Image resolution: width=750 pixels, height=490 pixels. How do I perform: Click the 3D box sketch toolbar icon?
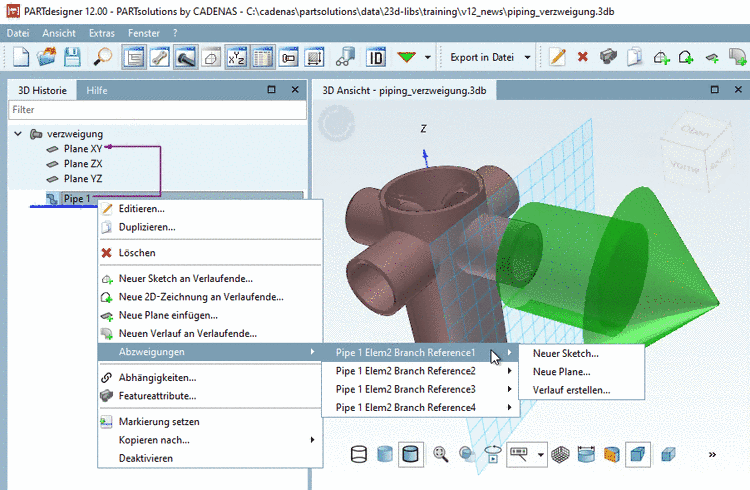(211, 58)
